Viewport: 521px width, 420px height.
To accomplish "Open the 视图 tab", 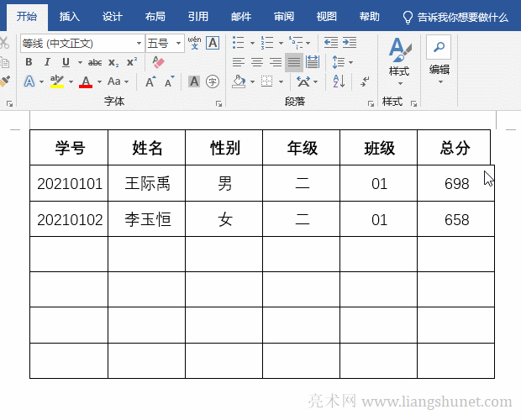I will (327, 17).
